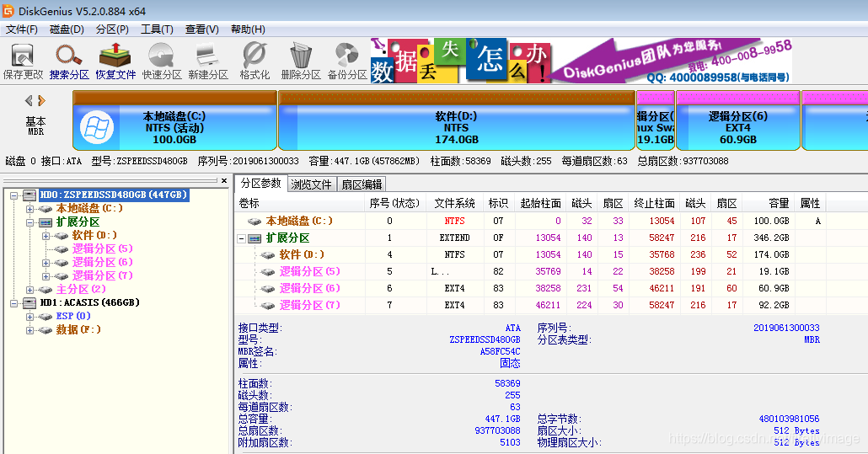Image resolution: width=868 pixels, height=454 pixels.
Task: Switch to the 分区参数 tab
Action: click(260, 183)
